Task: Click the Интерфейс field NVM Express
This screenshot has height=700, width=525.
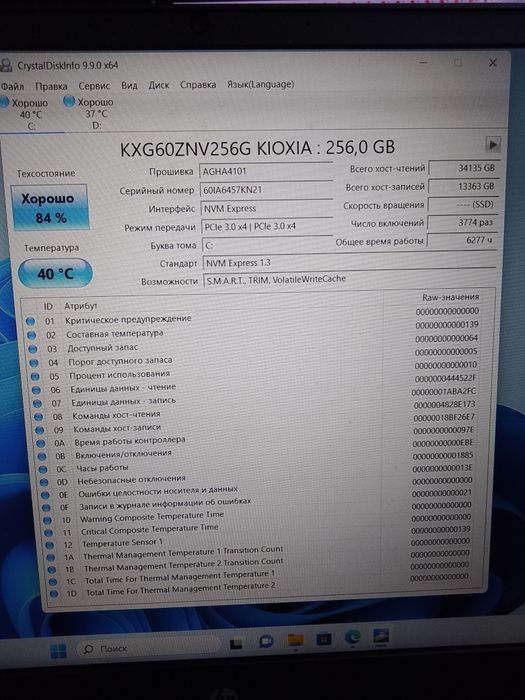Action: 267,208
